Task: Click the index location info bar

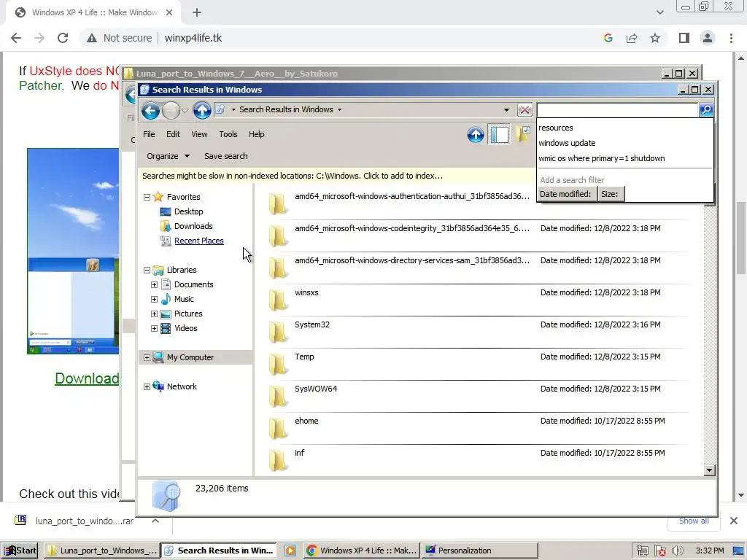Action: 337,176
